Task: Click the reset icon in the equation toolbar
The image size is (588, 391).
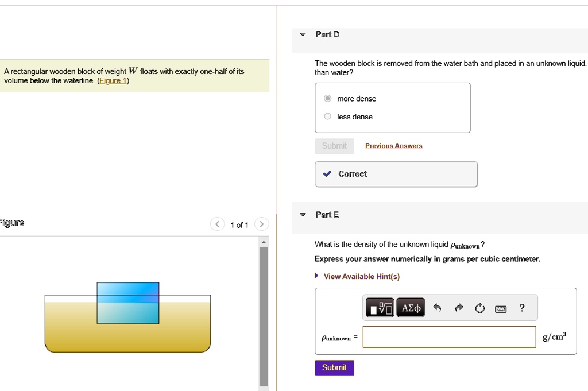Action: (479, 307)
